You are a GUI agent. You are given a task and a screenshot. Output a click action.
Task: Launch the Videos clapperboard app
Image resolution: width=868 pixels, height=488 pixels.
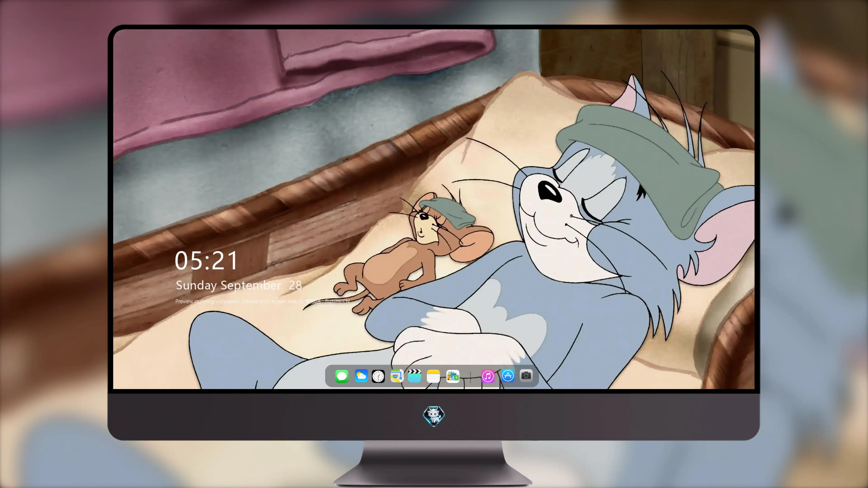point(415,376)
